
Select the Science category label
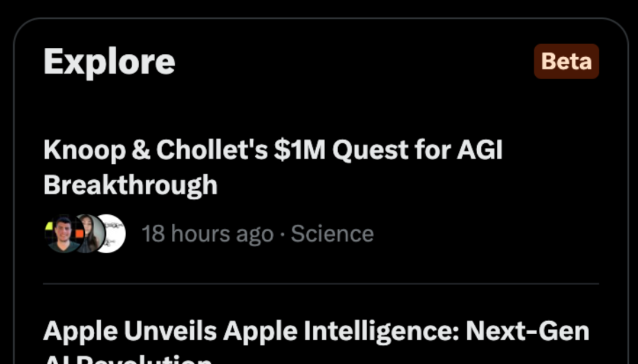(x=332, y=234)
